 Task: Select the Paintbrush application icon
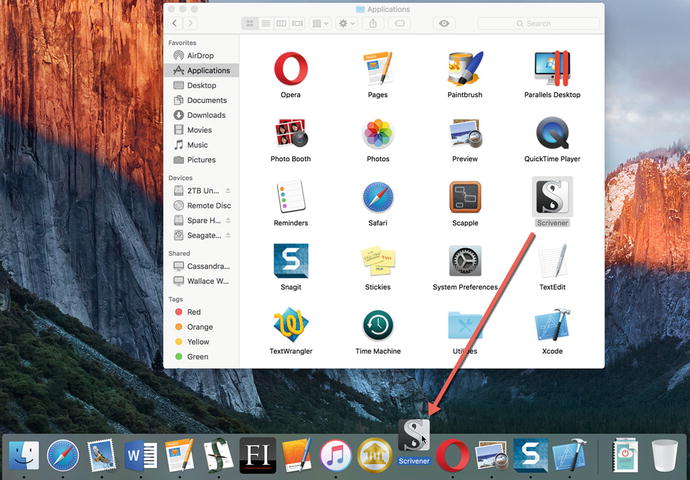pos(465,69)
